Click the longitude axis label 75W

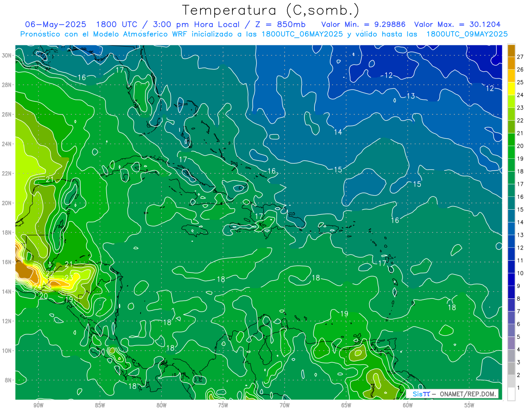coord(223,405)
